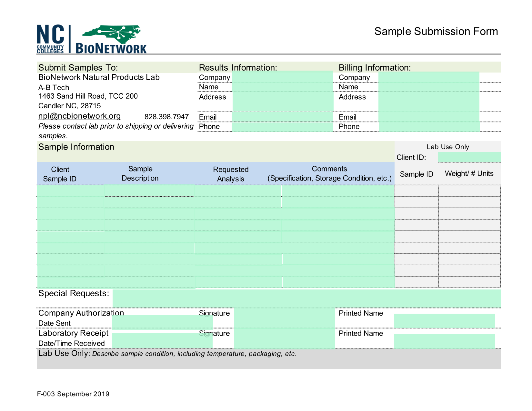Click the gray Lab Use Only description box
The width and height of the screenshot is (532, 411).
(269, 358)
